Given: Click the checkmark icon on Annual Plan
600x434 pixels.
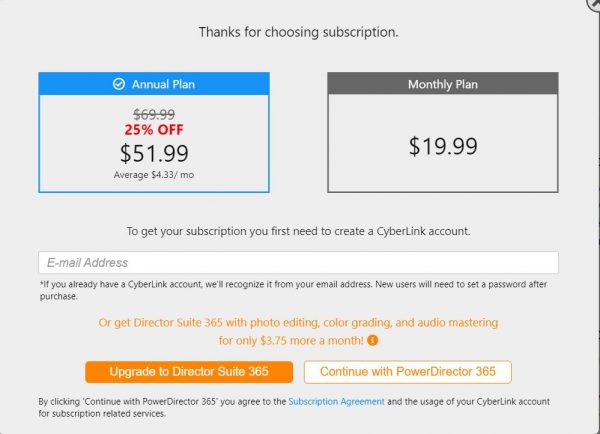Looking at the screenshot, I should [119, 84].
